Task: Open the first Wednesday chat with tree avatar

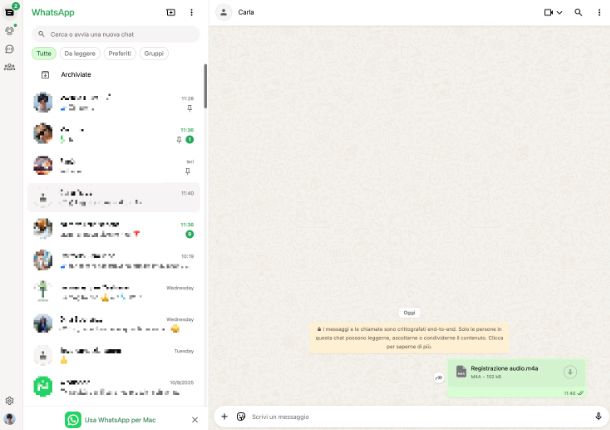Action: (114, 292)
